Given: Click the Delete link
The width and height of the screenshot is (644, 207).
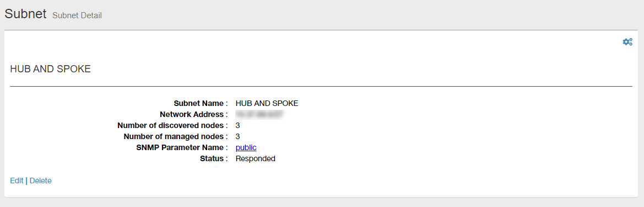Looking at the screenshot, I should tap(41, 181).
